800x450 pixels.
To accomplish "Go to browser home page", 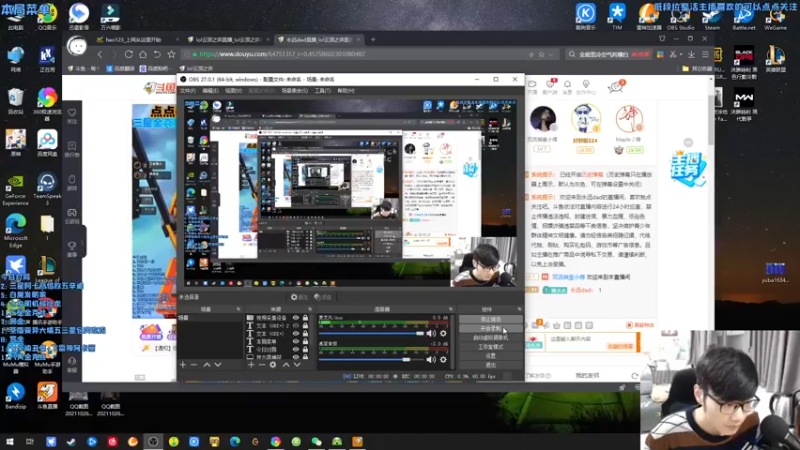I will [x=143, y=54].
